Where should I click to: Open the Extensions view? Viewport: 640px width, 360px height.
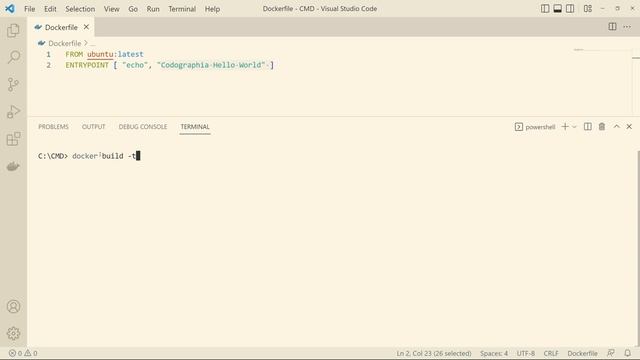(13, 139)
